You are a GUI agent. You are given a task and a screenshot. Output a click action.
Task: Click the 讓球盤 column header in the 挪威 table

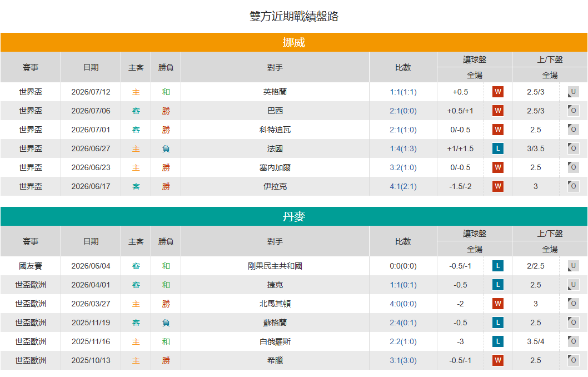[475, 59]
